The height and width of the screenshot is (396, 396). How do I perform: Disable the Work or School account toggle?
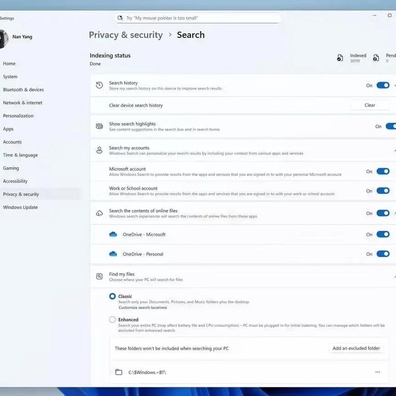click(383, 191)
